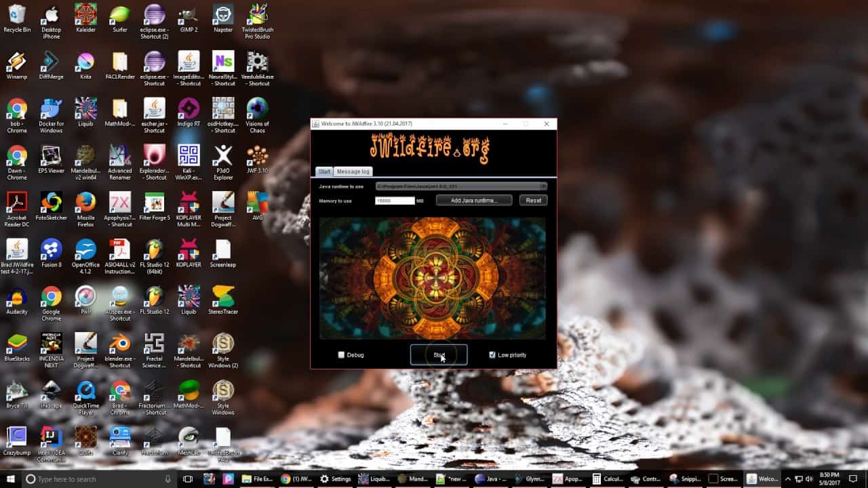Image resolution: width=868 pixels, height=488 pixels.
Task: Select the Inkscape desktop icon
Action: tap(51, 394)
